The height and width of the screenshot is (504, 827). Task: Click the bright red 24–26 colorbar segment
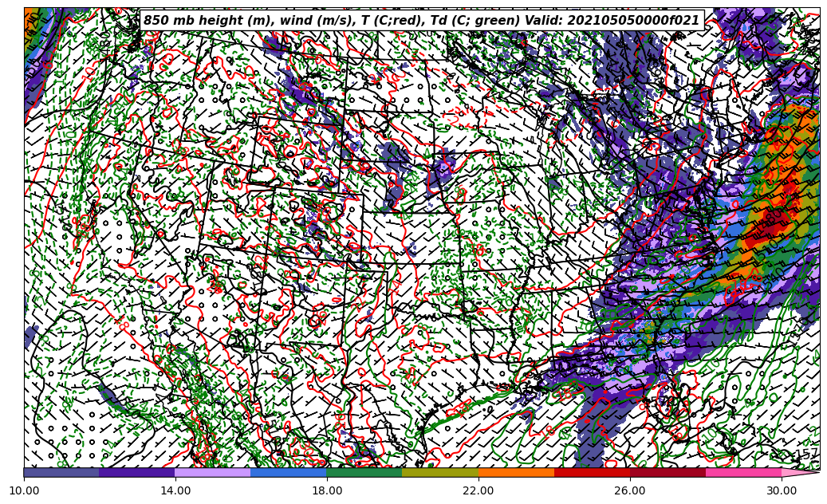click(592, 472)
